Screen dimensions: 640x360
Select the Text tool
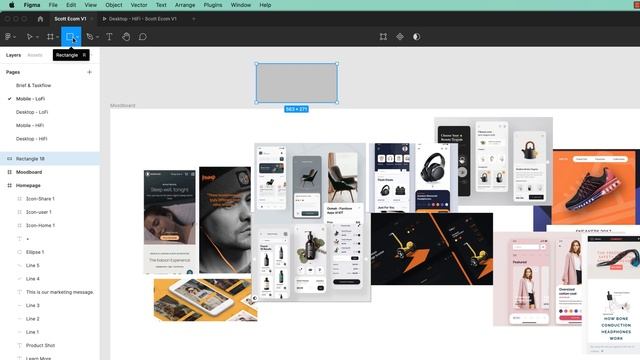pos(109,37)
